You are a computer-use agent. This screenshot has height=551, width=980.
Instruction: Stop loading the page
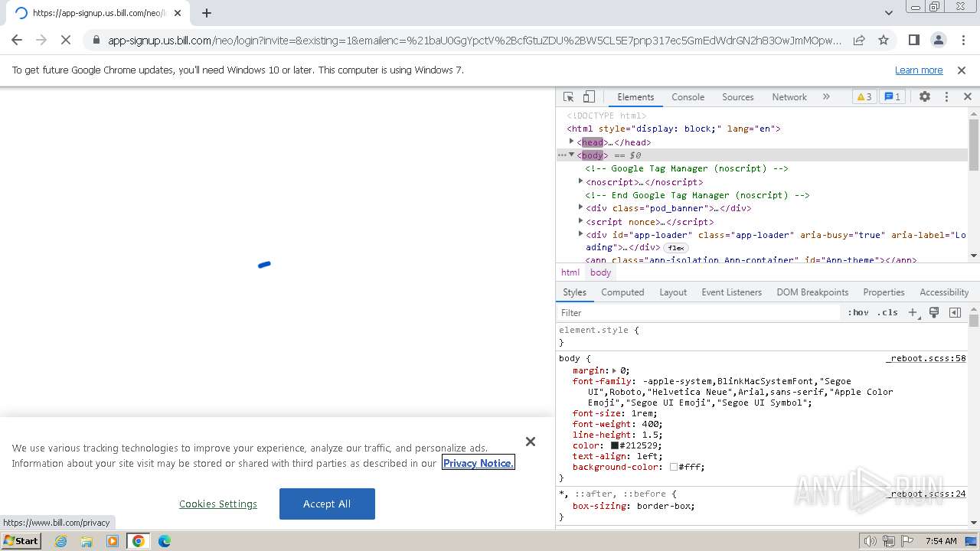pyautogui.click(x=66, y=40)
